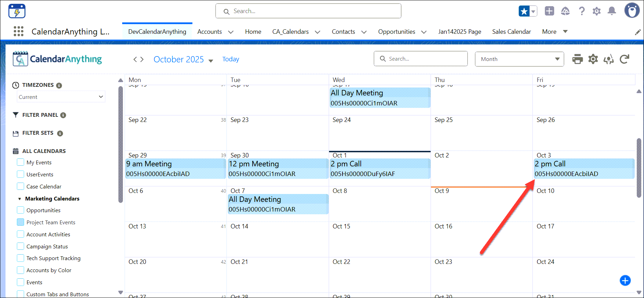This screenshot has width=644, height=298.
Task: Expand the Current timezone dropdown
Action: click(61, 97)
